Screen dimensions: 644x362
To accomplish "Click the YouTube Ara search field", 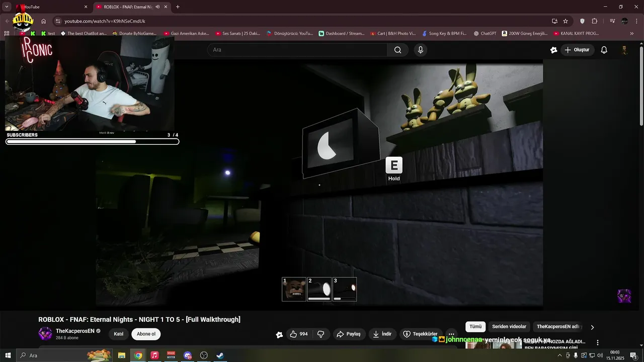I will tap(297, 50).
